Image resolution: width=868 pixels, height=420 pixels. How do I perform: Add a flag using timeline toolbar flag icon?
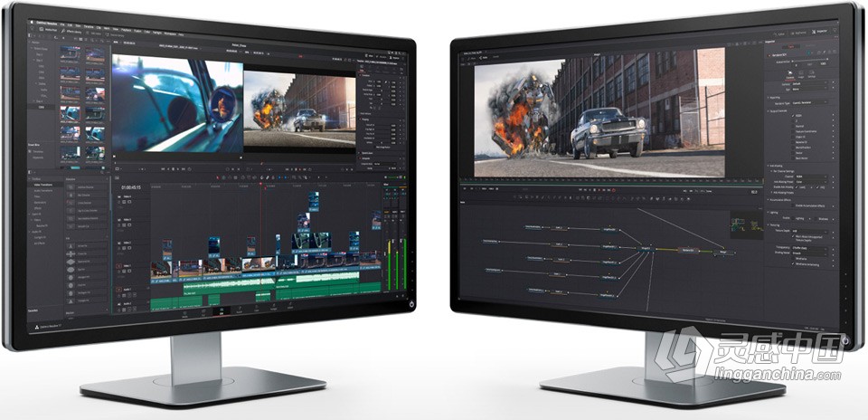pos(279,177)
